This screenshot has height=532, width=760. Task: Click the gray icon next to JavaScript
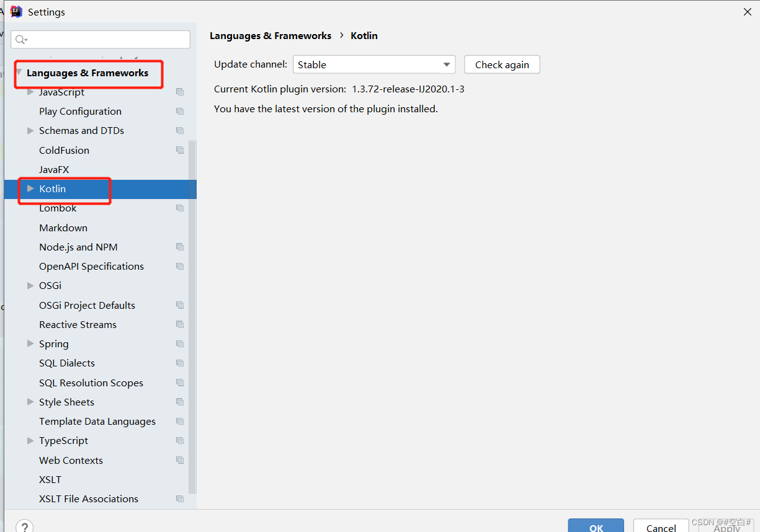click(179, 92)
